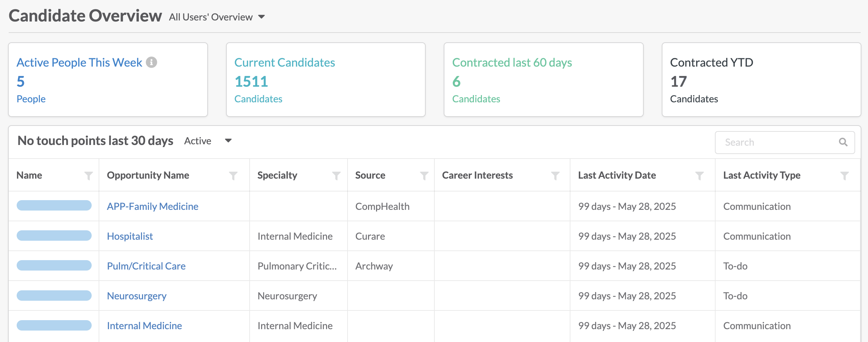Open the APP-Family Medicine opportunity link

click(153, 206)
